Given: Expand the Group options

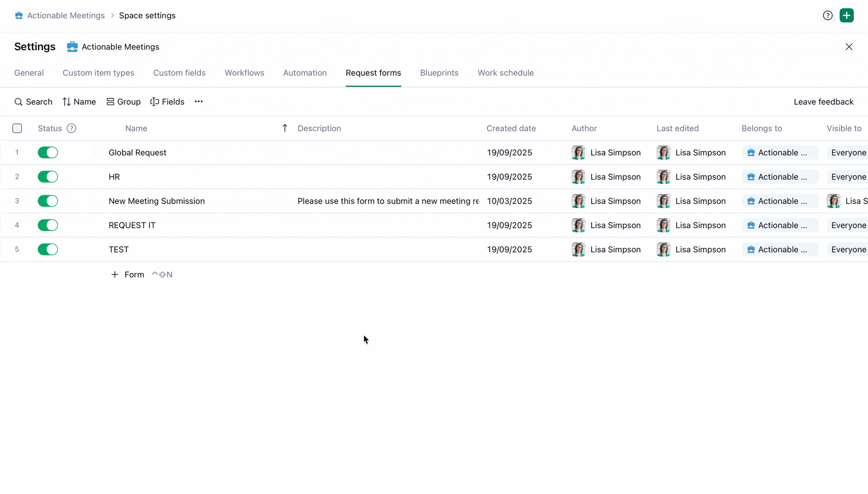Looking at the screenshot, I should 123,102.
